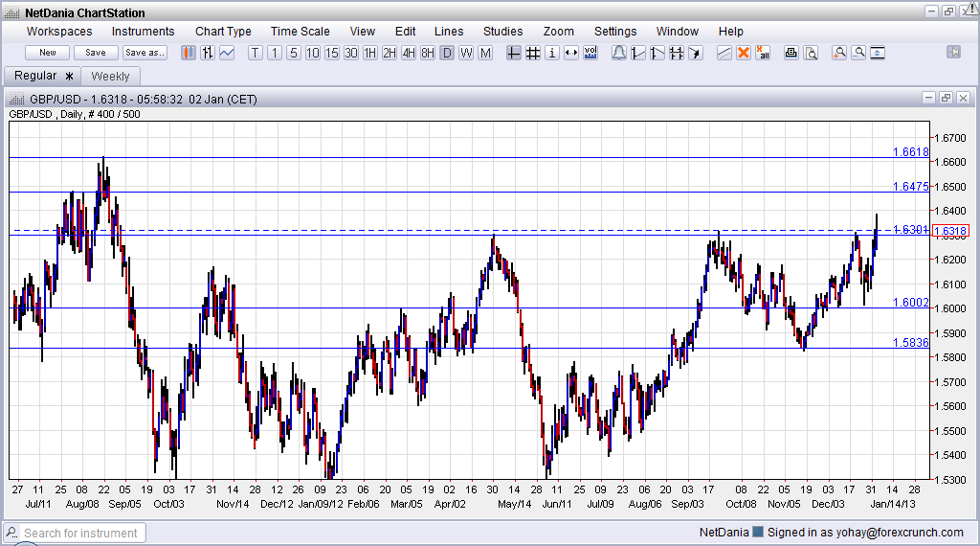The image size is (980, 546).
Task: Toggle the crosshair cursor button
Action: [x=514, y=53]
